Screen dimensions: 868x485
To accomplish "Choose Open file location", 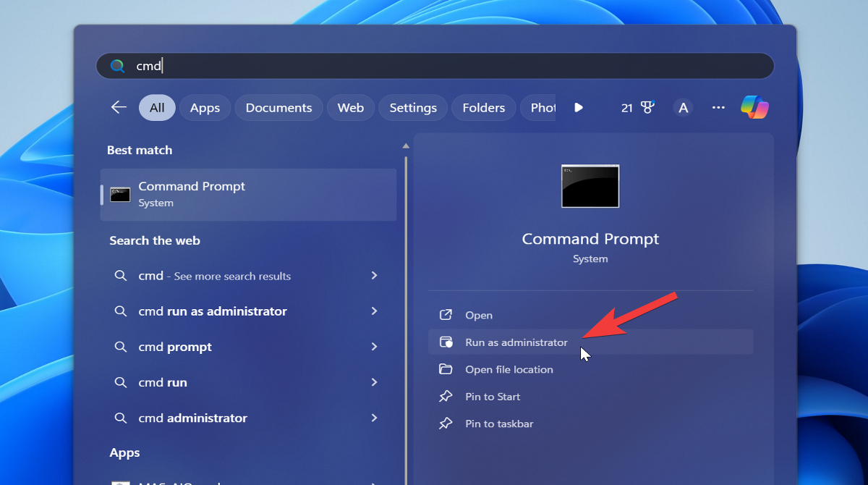I will click(509, 370).
